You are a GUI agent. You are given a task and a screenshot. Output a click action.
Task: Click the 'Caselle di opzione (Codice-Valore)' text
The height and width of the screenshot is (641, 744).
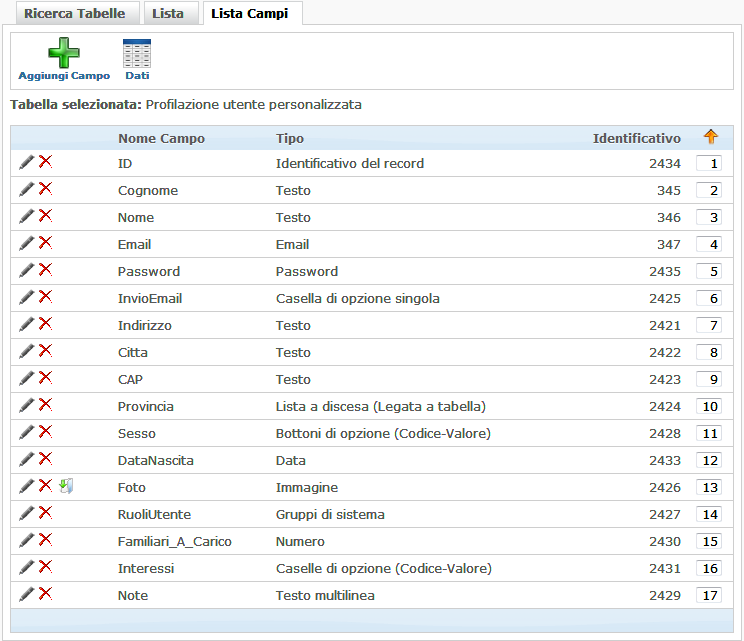point(384,568)
